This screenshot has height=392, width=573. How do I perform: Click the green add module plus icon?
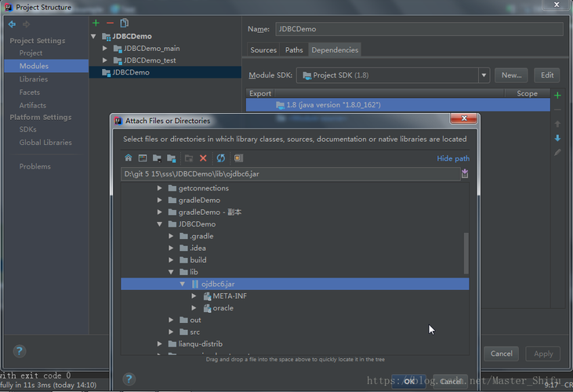pyautogui.click(x=96, y=23)
